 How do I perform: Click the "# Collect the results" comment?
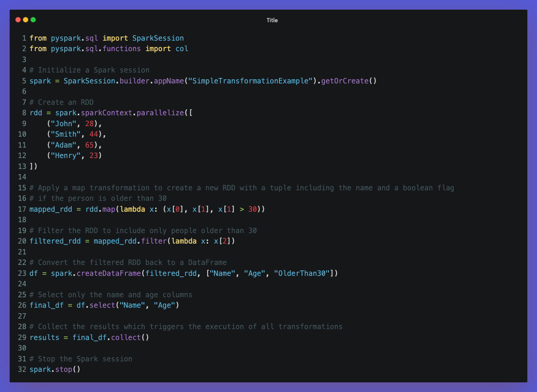(186, 327)
